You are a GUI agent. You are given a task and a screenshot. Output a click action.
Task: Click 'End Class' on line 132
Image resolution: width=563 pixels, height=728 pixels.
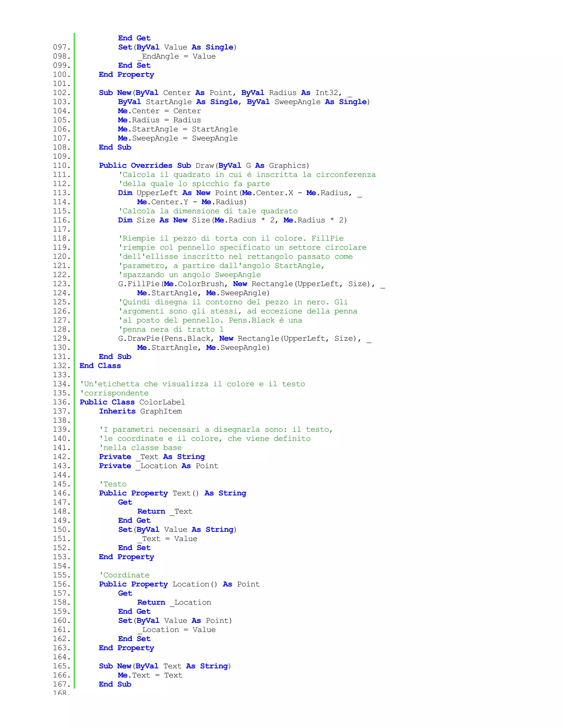(x=100, y=366)
